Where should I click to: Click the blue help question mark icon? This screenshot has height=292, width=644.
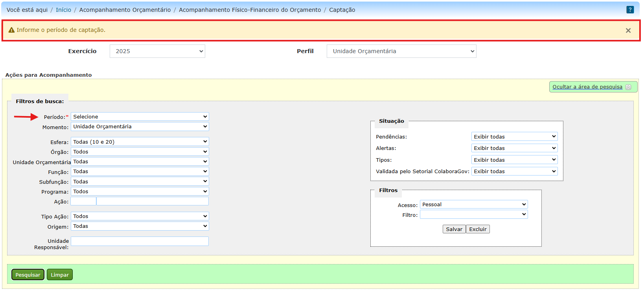630,10
